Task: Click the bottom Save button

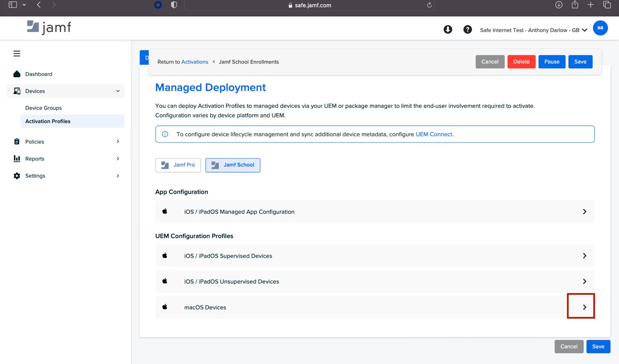Action: [x=598, y=346]
